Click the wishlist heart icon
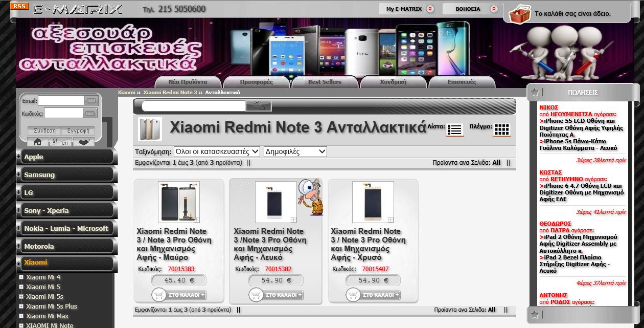This screenshot has width=644, height=328. click(84, 142)
